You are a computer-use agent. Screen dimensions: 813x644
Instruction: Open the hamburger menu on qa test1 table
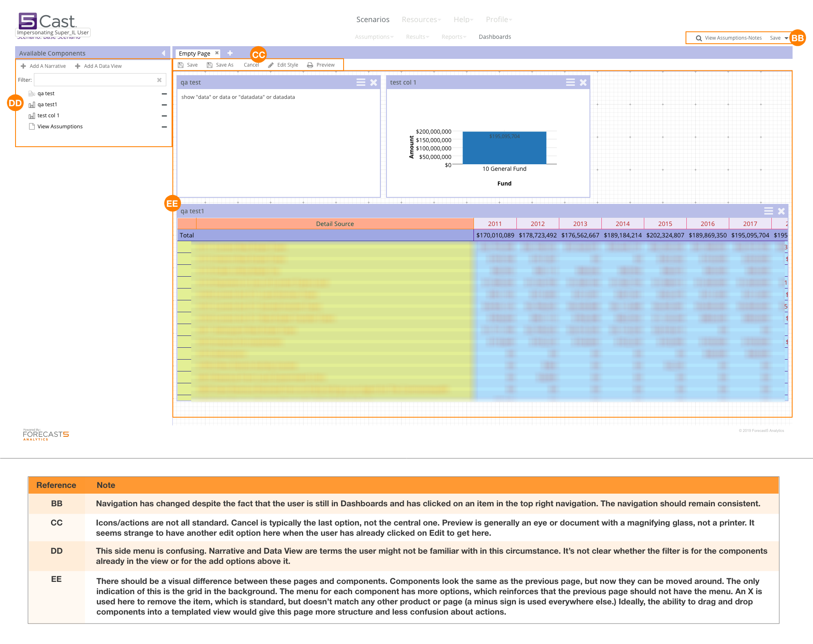[x=768, y=211]
